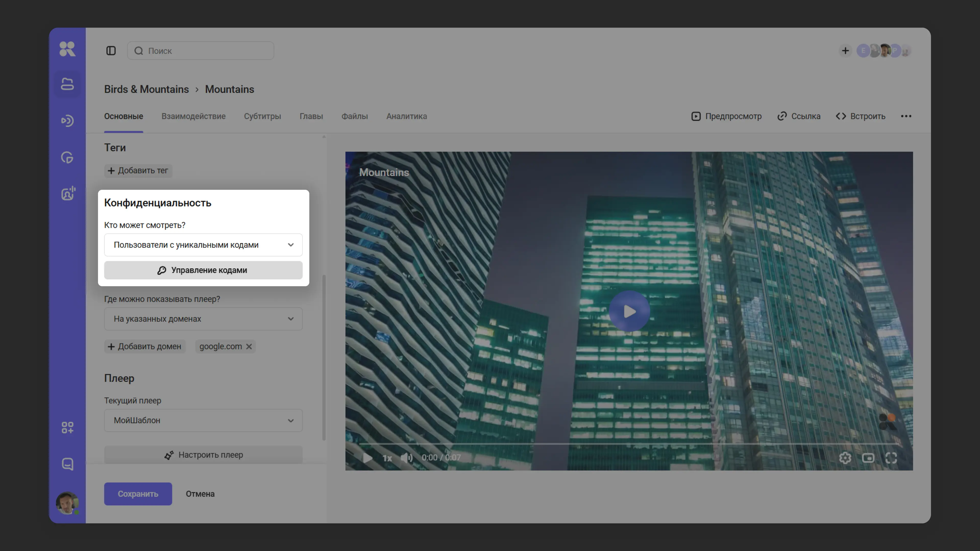The width and height of the screenshot is (980, 551).
Task: Click the plus icon near avatars
Action: coord(845,51)
